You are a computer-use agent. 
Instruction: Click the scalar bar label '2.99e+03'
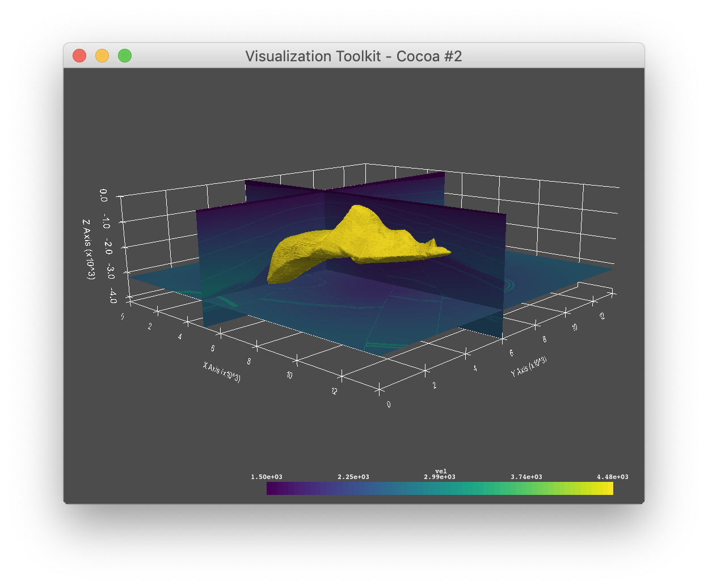(440, 477)
